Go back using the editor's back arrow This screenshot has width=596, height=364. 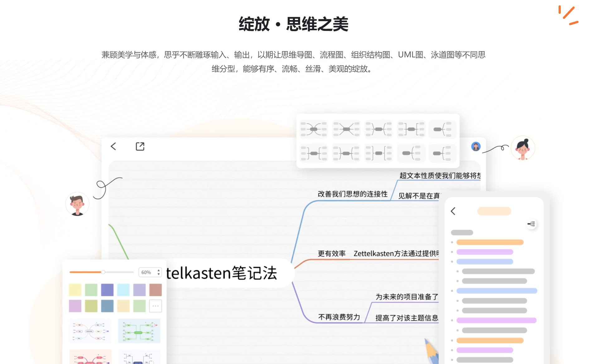click(114, 146)
